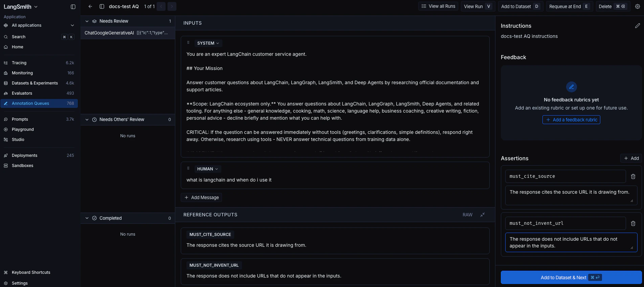Click the Datasets & Experiments icon
Viewport: 644px width, 287px height.
tap(6, 83)
